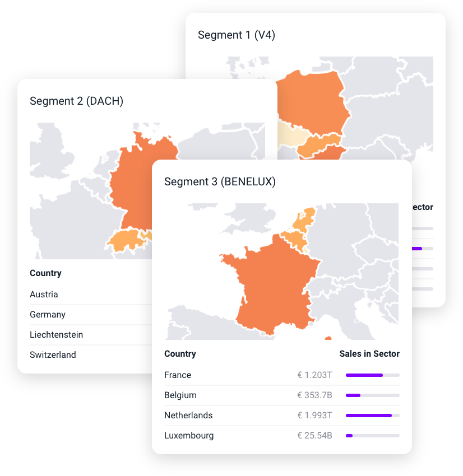Select Austria in the DACH country list
The width and height of the screenshot is (463, 476).
(x=44, y=295)
